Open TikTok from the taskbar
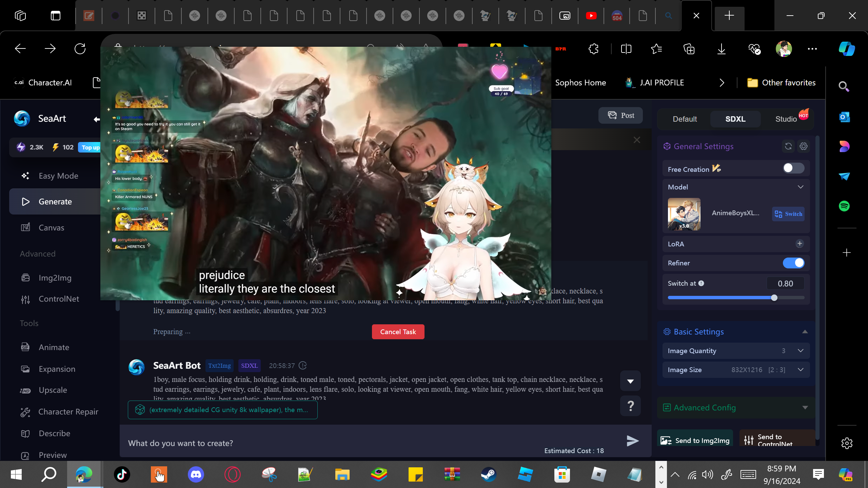Screen dimensions: 868x488 coord(122,474)
